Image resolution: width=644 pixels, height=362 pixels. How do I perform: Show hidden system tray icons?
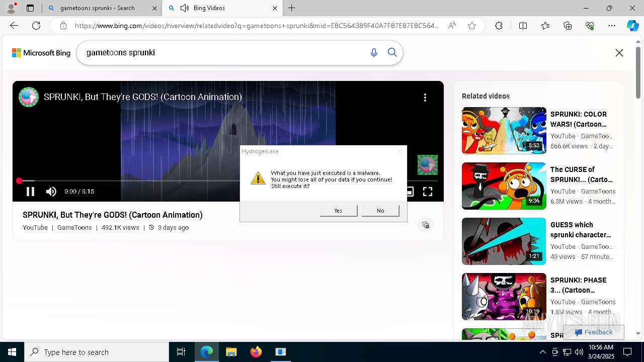pyautogui.click(x=542, y=352)
